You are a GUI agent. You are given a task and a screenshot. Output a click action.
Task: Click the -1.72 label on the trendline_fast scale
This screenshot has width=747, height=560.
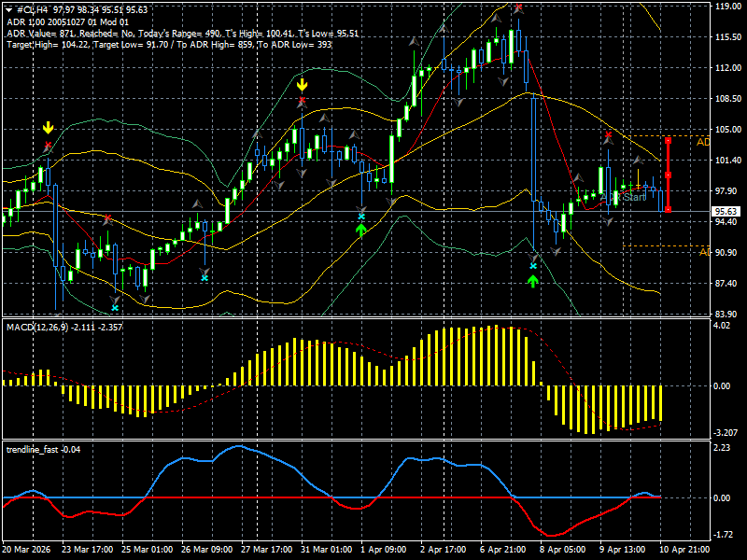722,535
